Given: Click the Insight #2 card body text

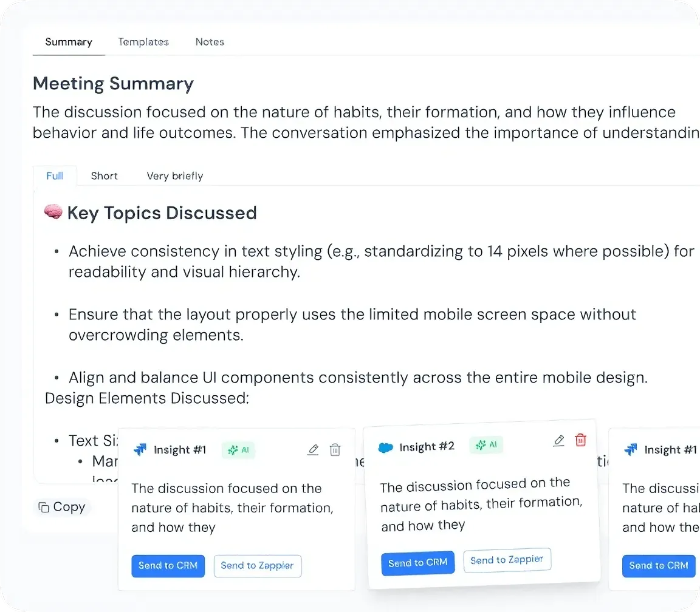Looking at the screenshot, I should [480, 505].
